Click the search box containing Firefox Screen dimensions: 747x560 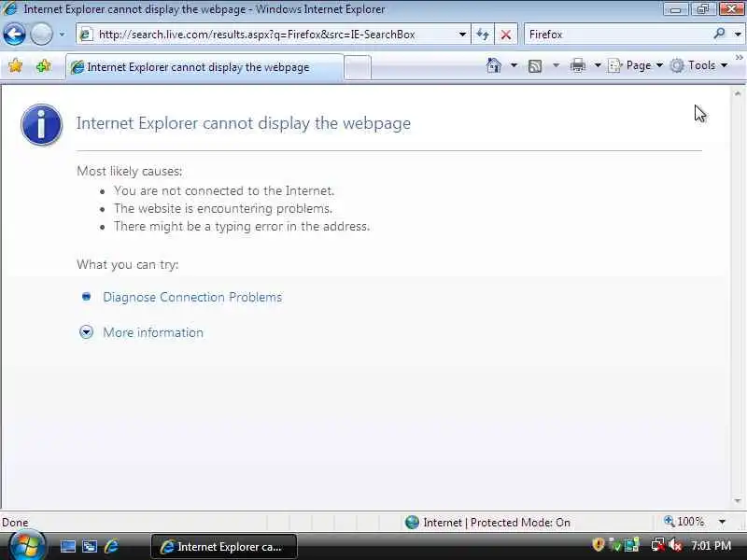click(619, 35)
